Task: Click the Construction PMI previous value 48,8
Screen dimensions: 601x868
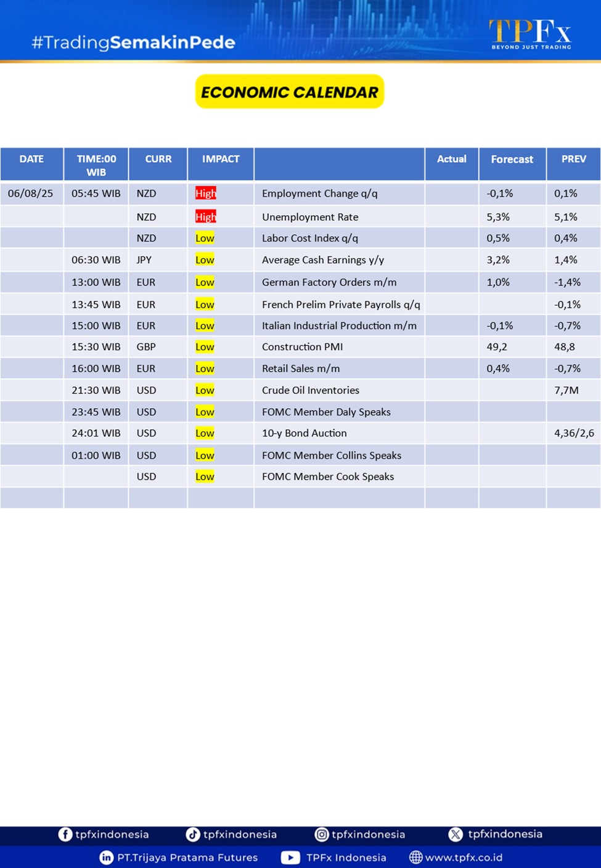Action: pyautogui.click(x=565, y=347)
